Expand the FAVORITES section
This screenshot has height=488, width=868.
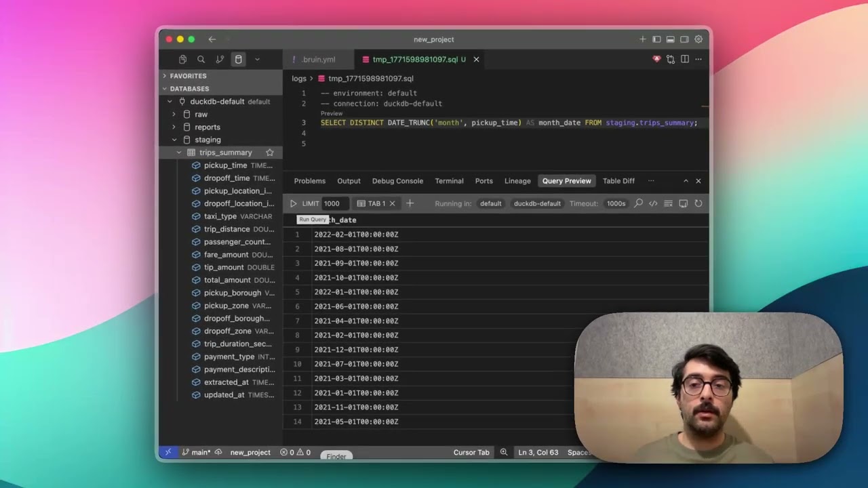tap(220, 76)
